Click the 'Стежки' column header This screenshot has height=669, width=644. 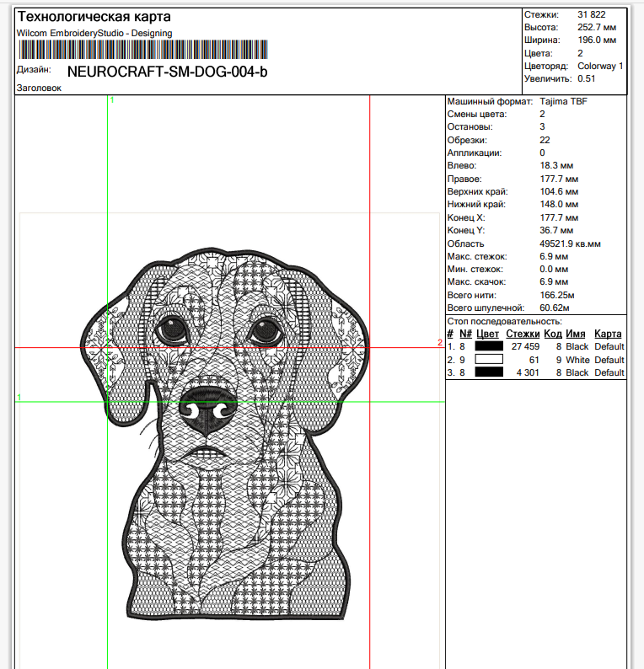coord(523,334)
